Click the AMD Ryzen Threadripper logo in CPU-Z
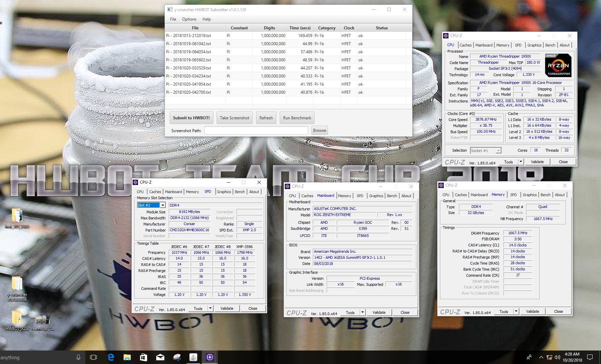 coord(558,65)
